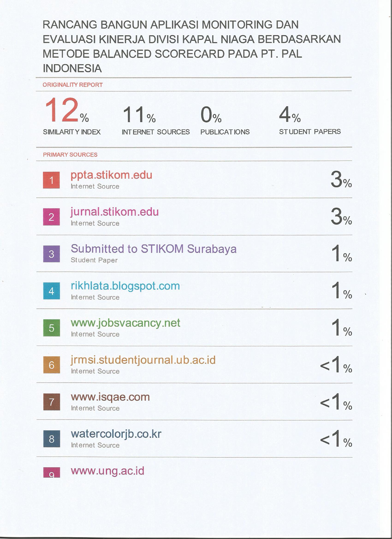Select Submitted to STIKOM Surabaya source

click(x=154, y=249)
